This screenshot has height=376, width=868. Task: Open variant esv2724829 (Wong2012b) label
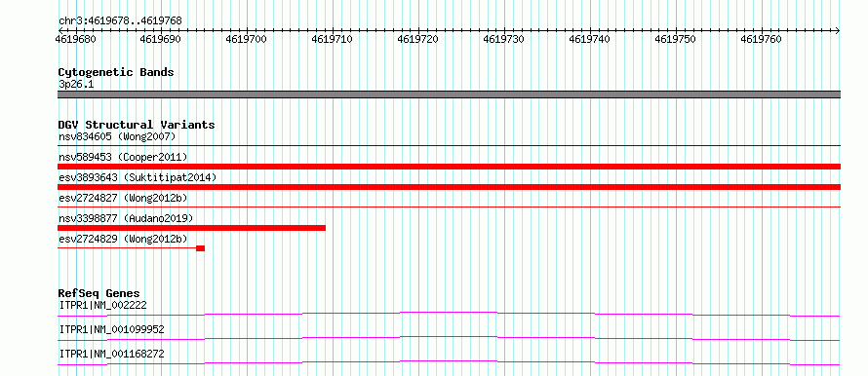click(x=123, y=239)
